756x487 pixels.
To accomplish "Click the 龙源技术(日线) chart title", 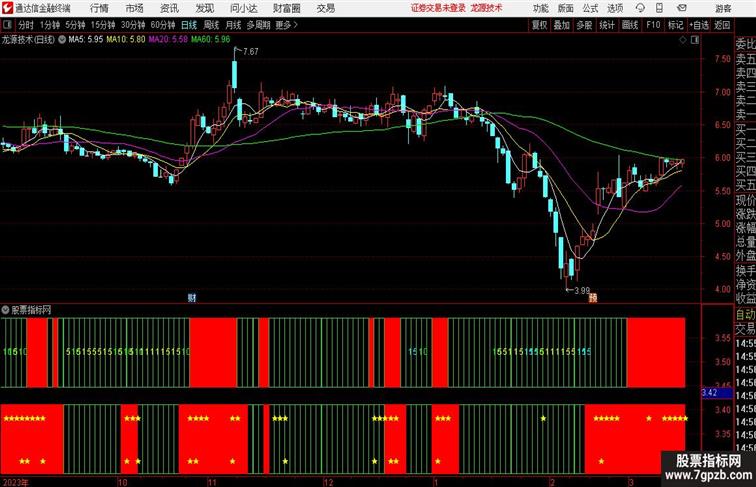I will coord(28,40).
